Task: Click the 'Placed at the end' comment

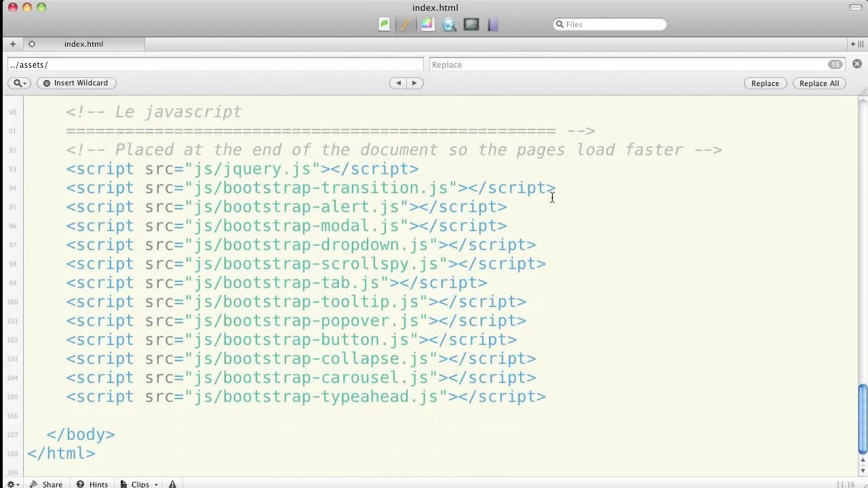Action: tap(394, 150)
